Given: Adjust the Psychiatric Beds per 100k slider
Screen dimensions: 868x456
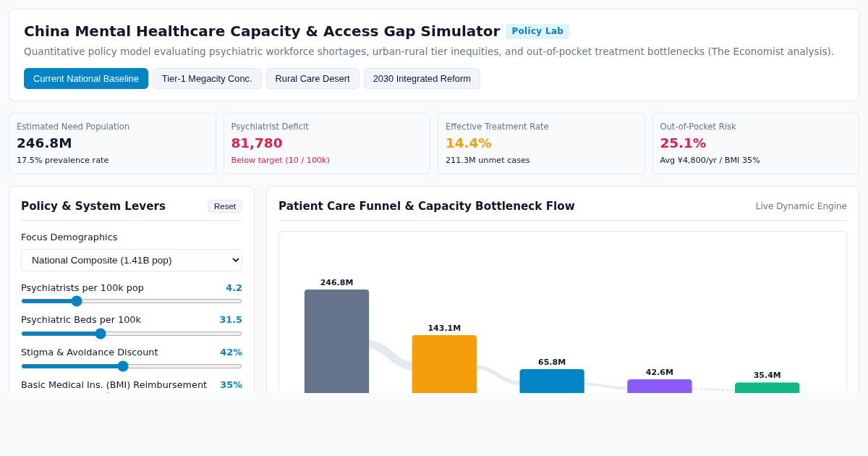Looking at the screenshot, I should (132, 334).
